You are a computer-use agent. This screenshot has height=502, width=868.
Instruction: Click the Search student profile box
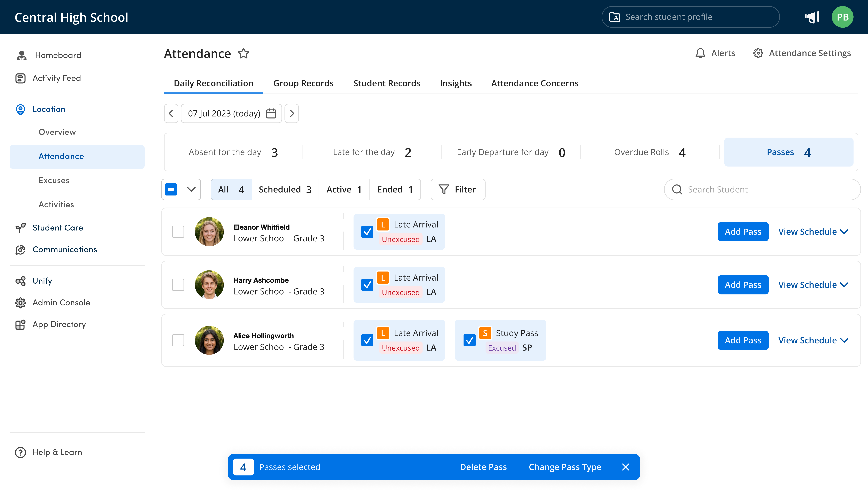point(690,17)
